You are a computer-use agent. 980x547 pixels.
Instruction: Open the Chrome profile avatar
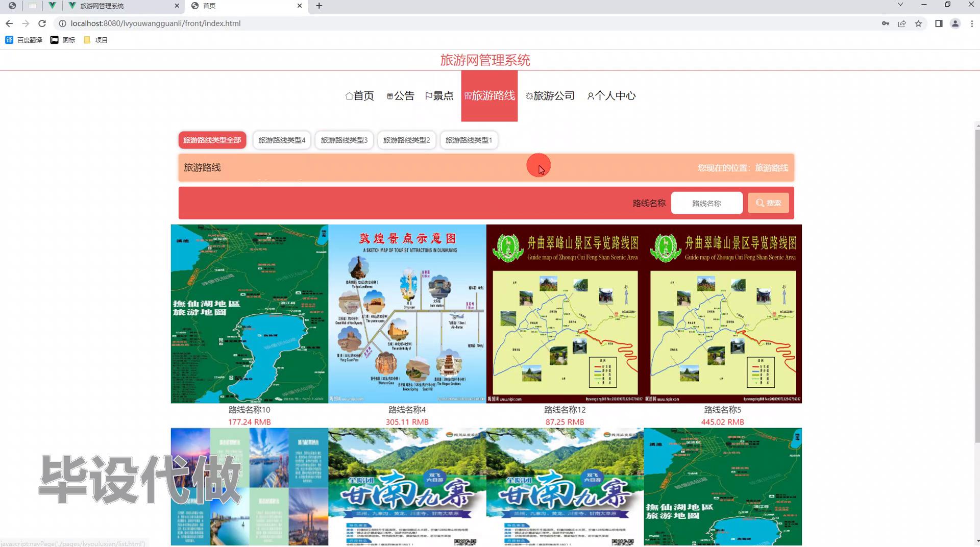(955, 23)
